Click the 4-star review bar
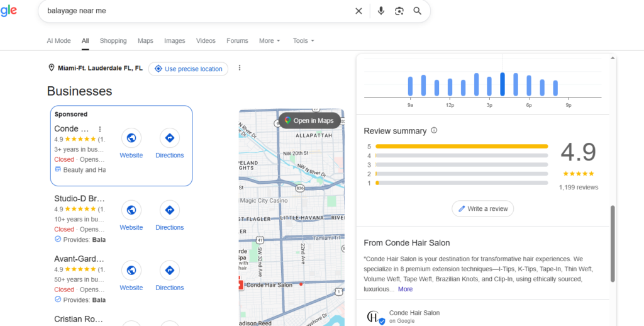The image size is (644, 326). (462, 155)
